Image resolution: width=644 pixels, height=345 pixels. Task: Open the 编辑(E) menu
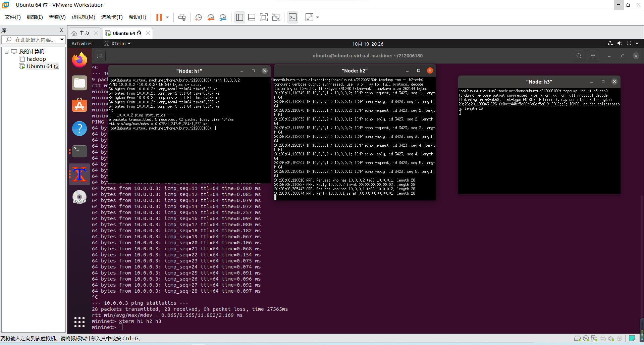(35, 17)
